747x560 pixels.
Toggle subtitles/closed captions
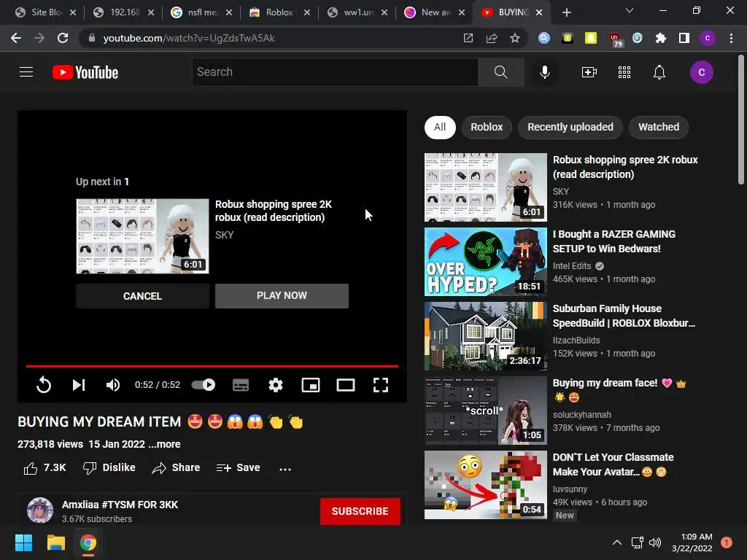tap(241, 385)
